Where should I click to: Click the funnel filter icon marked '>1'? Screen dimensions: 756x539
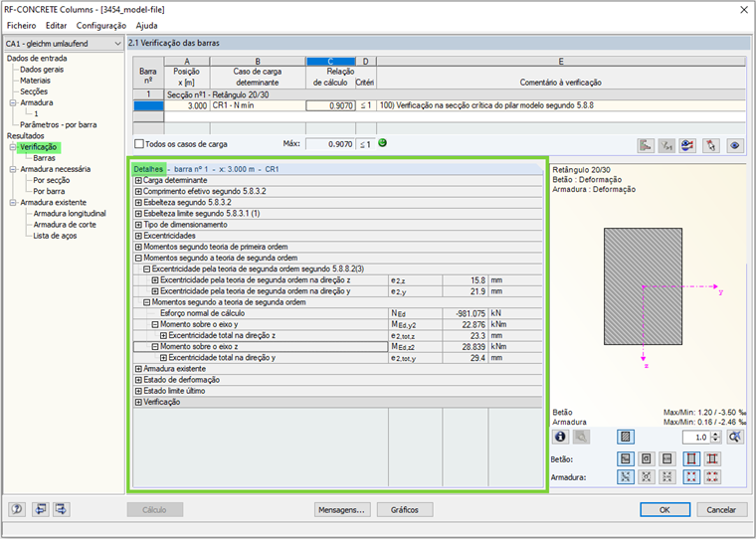click(666, 145)
